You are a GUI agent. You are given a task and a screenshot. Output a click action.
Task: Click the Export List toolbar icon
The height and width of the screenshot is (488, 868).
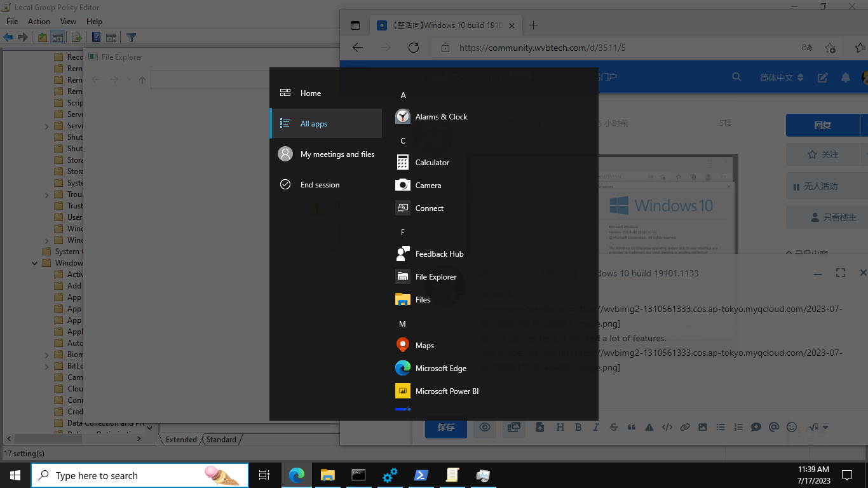click(x=76, y=37)
